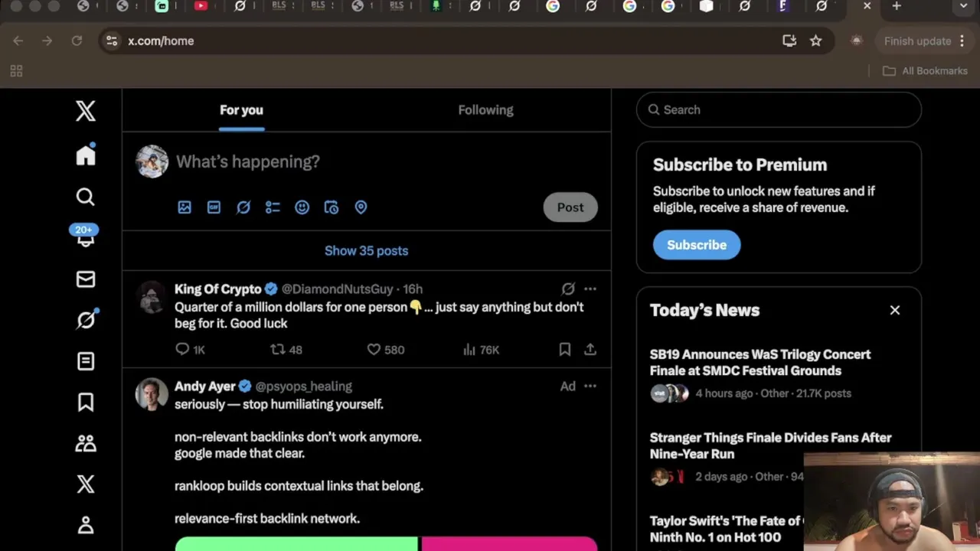Open Profile icon in sidebar
The width and height of the screenshot is (980, 551).
click(86, 526)
